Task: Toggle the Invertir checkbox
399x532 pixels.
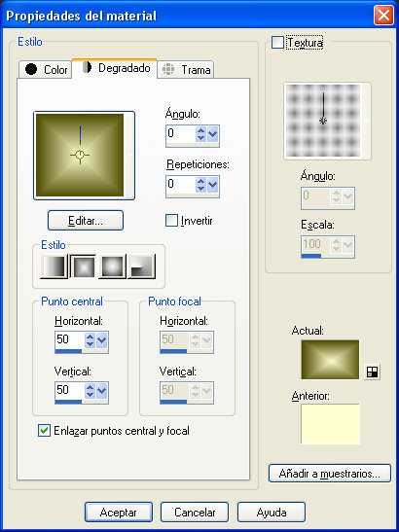Action: click(x=171, y=221)
